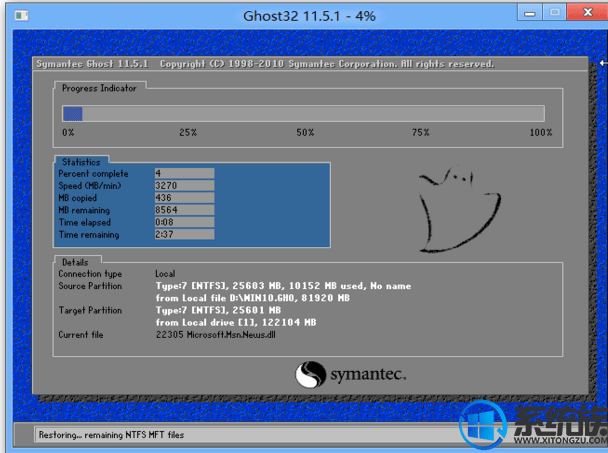The width and height of the screenshot is (608, 453).
Task: Click the Symantec Ghost 11.5.1 copyright header
Action: pos(265,64)
